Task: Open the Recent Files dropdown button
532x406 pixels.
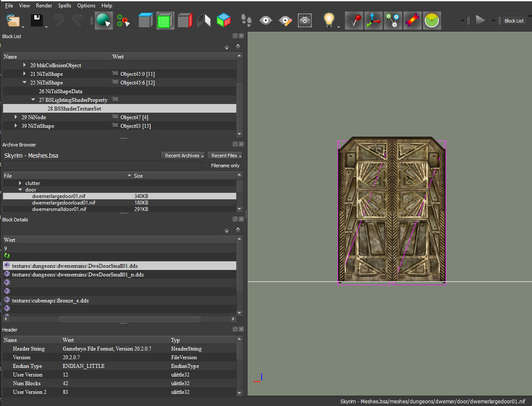Action: [x=225, y=156]
